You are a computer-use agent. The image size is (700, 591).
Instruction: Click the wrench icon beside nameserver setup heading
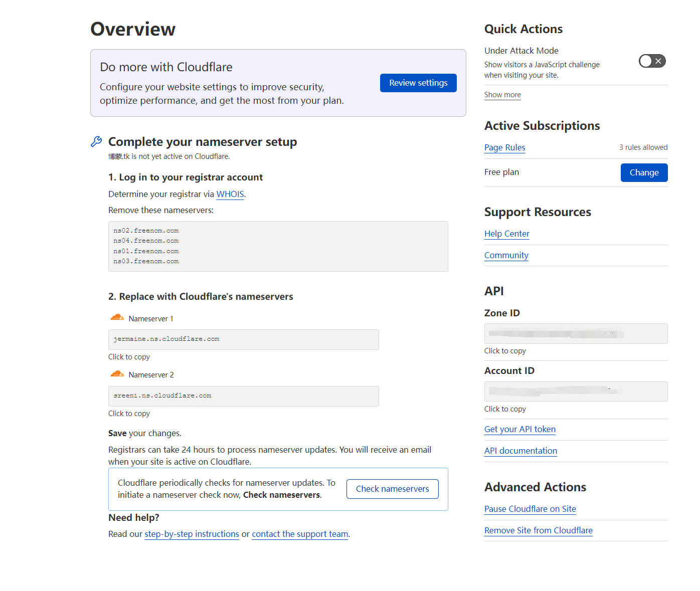(96, 142)
